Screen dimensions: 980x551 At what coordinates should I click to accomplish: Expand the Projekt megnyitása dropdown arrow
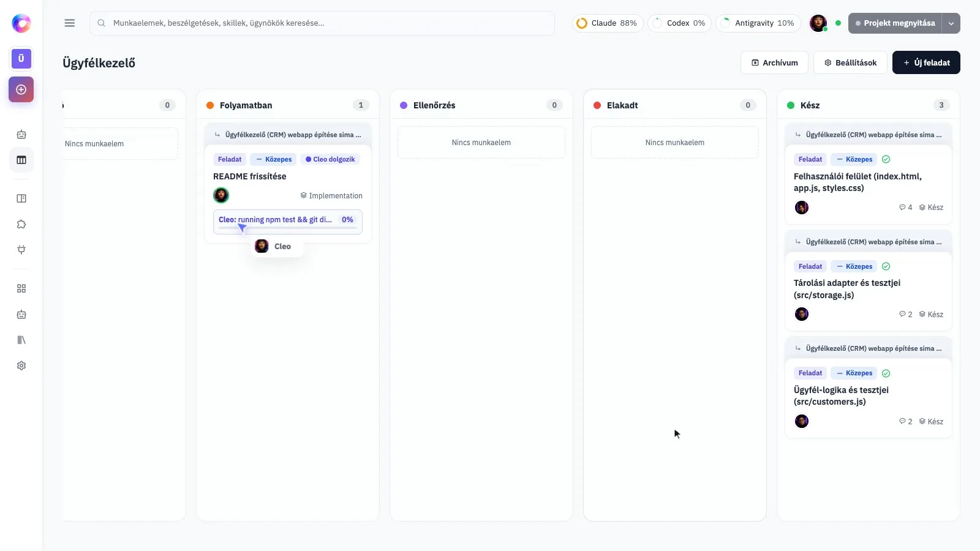[951, 23]
